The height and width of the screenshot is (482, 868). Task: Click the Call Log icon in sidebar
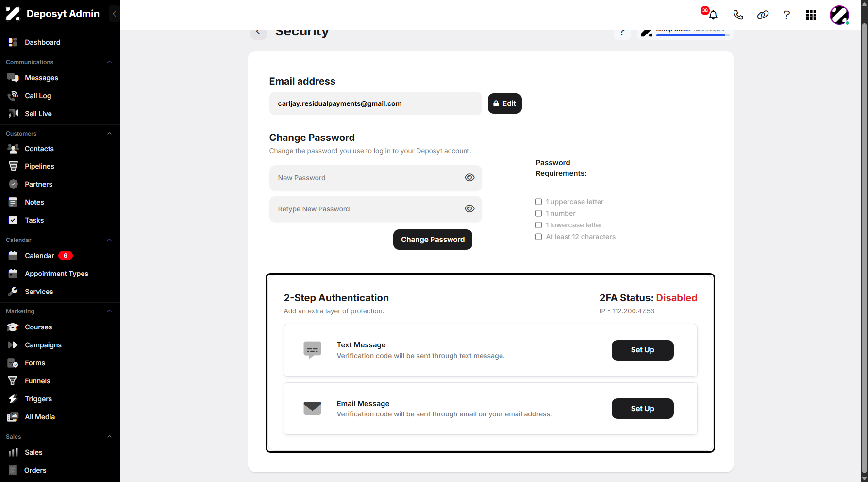pyautogui.click(x=13, y=96)
